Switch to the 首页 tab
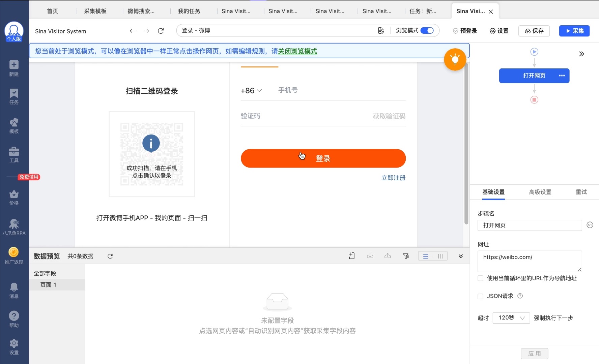This screenshot has height=364, width=599. pos(53,11)
